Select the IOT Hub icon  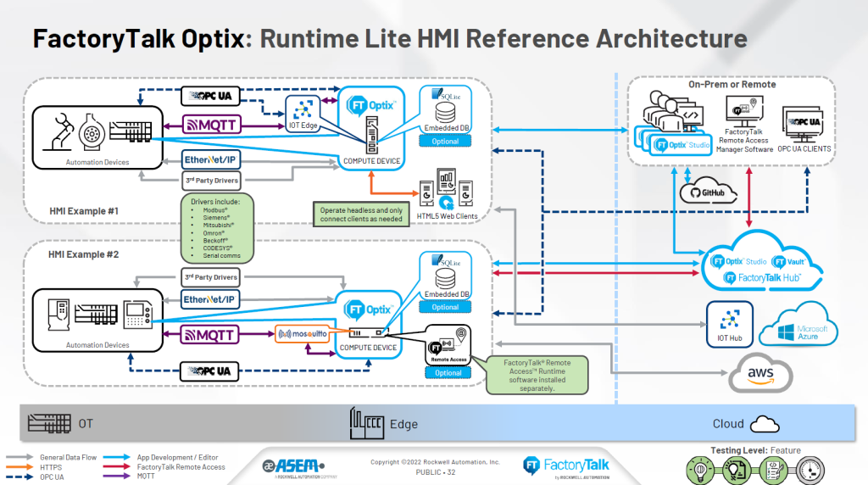[x=730, y=325]
